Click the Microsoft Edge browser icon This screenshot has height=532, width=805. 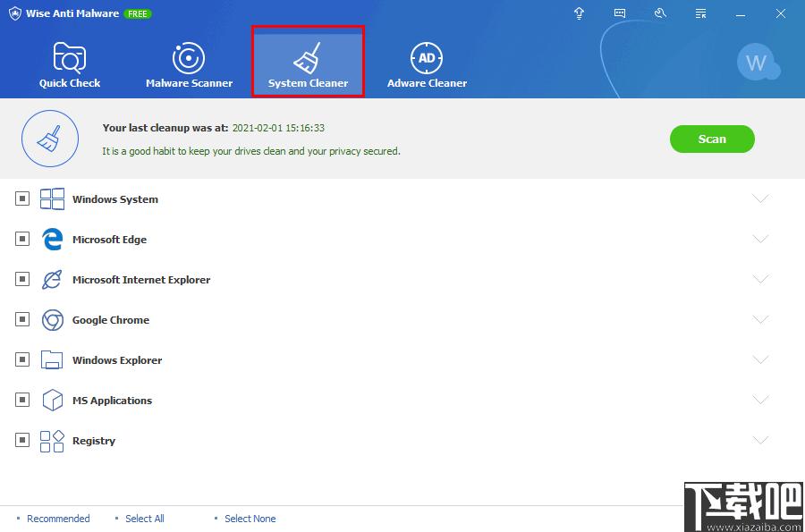(53, 239)
